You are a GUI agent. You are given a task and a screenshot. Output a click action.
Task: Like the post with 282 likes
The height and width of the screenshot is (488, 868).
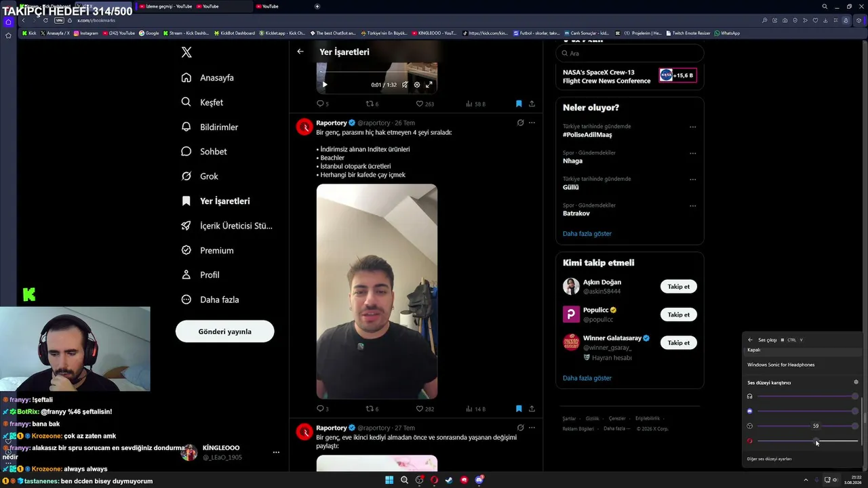point(425,409)
